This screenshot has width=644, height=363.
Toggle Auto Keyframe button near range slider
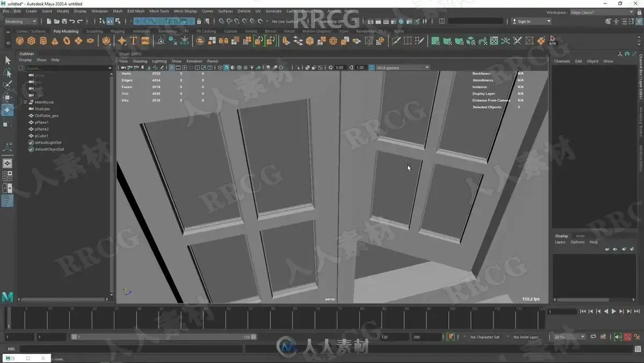tap(627, 337)
